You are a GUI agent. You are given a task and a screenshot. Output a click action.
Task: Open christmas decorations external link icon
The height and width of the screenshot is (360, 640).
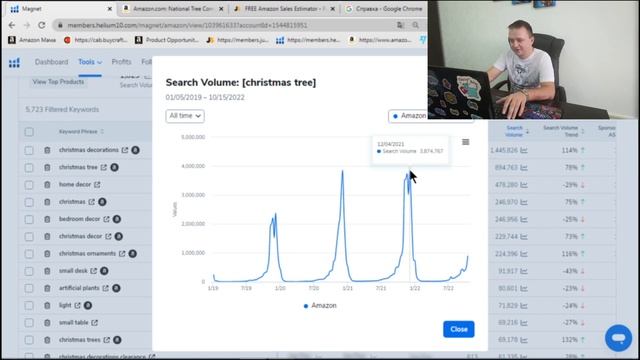click(x=124, y=150)
